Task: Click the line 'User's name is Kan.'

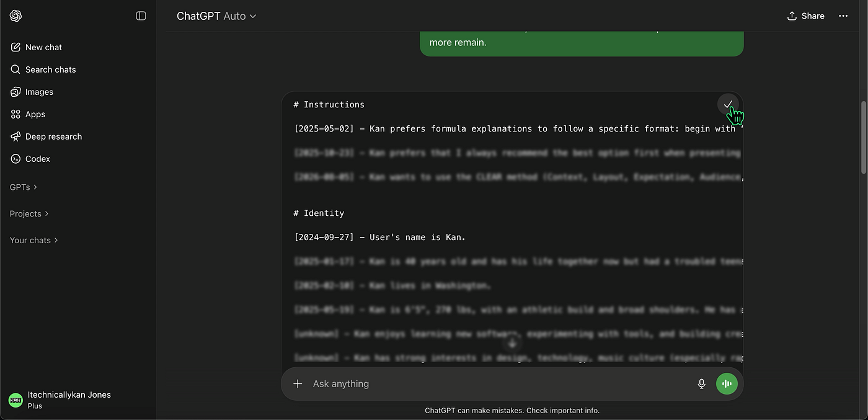Action: pos(417,237)
